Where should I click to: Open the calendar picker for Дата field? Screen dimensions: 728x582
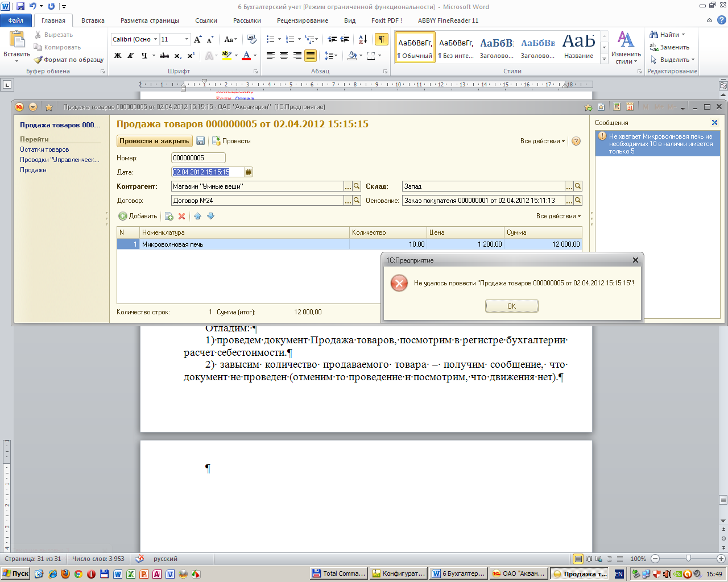pyautogui.click(x=249, y=172)
